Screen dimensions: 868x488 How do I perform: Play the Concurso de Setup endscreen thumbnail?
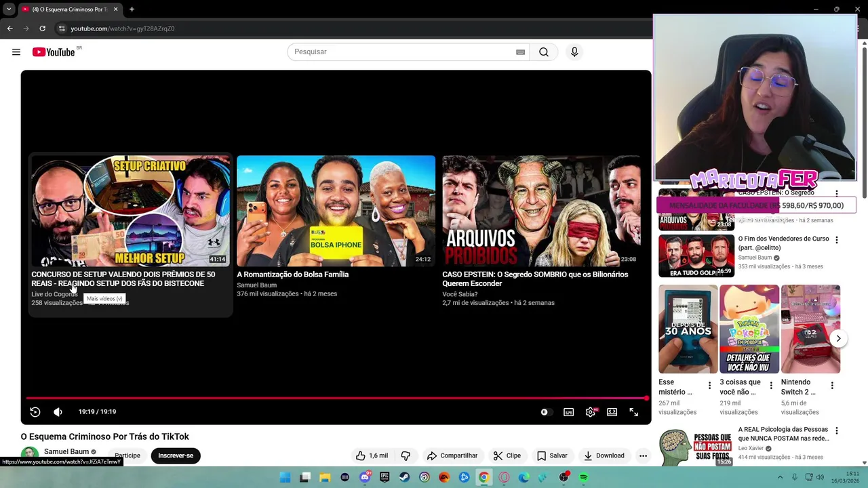pyautogui.click(x=130, y=211)
